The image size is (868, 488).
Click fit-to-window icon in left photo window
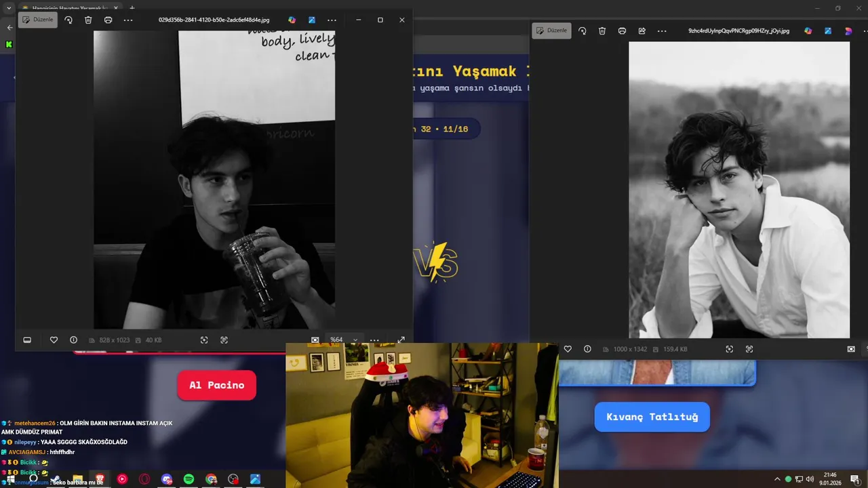coord(204,340)
